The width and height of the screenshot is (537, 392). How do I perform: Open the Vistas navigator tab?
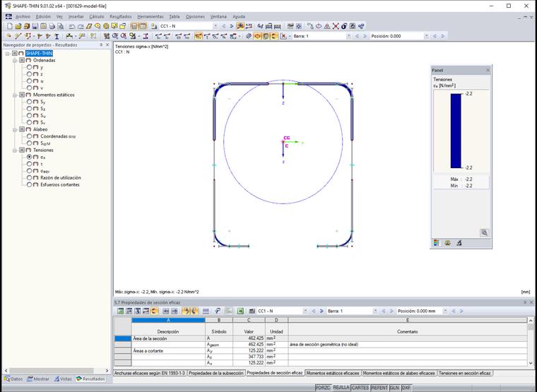coord(63,379)
